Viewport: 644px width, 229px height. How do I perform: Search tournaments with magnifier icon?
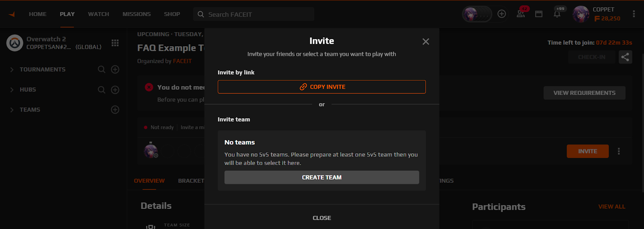point(101,69)
